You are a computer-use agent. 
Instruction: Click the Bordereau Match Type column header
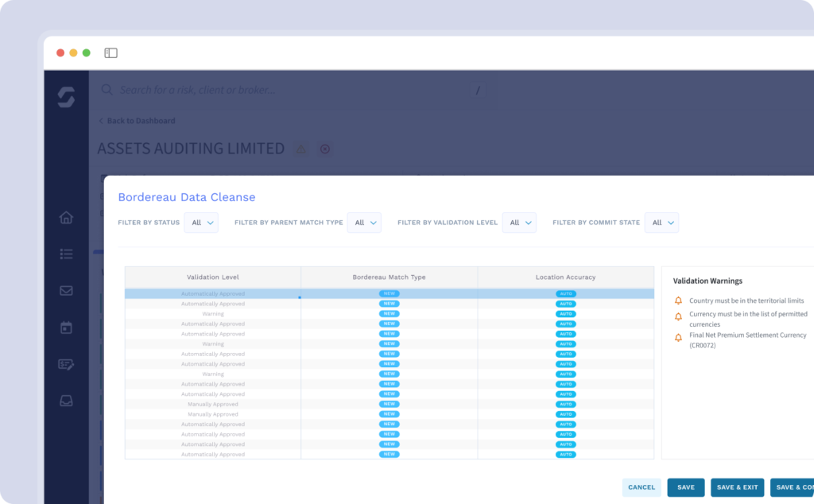pyautogui.click(x=389, y=277)
